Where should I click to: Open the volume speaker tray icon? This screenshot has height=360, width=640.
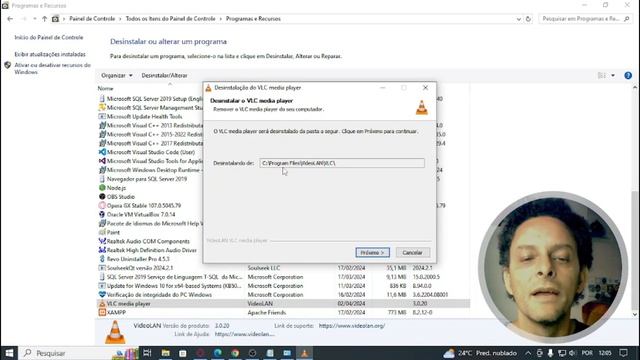point(572,353)
